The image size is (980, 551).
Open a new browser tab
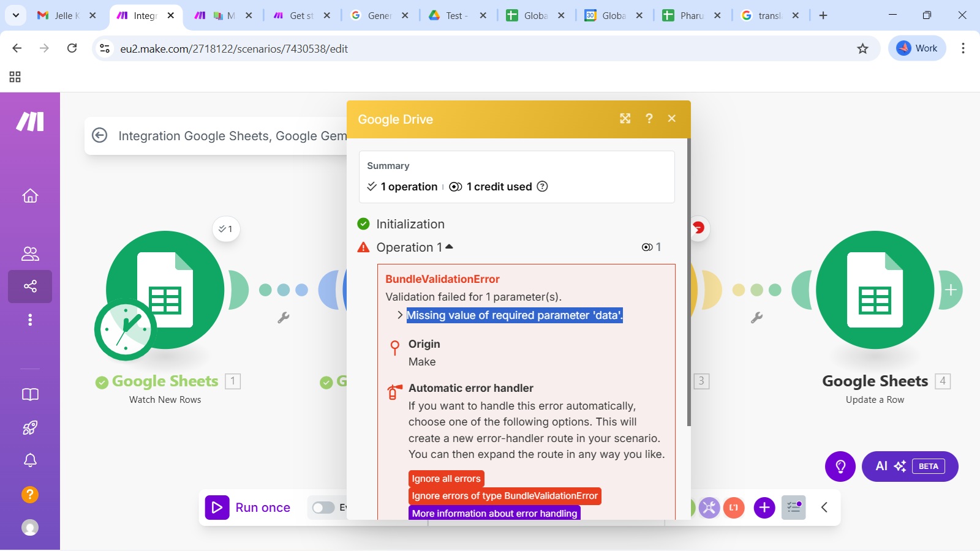[x=823, y=15]
